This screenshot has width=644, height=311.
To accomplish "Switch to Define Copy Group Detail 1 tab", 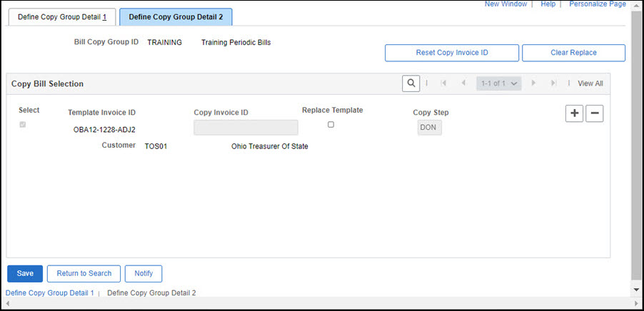I will point(60,17).
